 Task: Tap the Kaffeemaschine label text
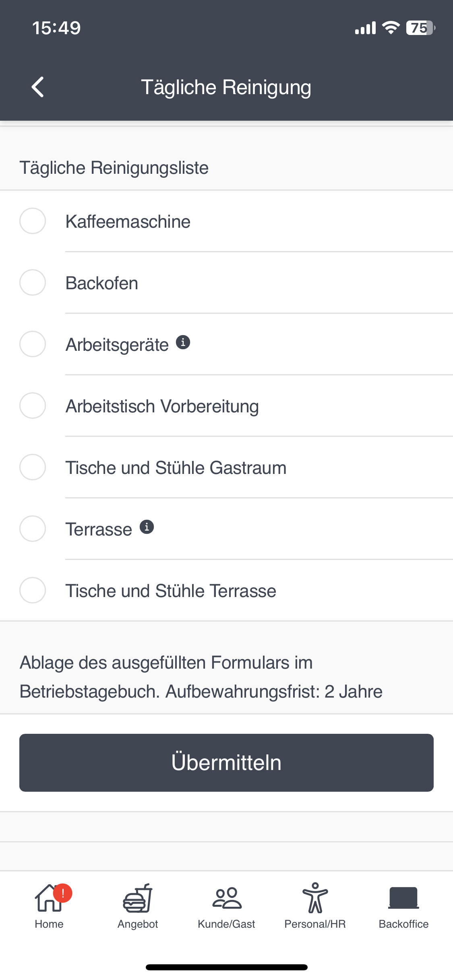(x=128, y=222)
